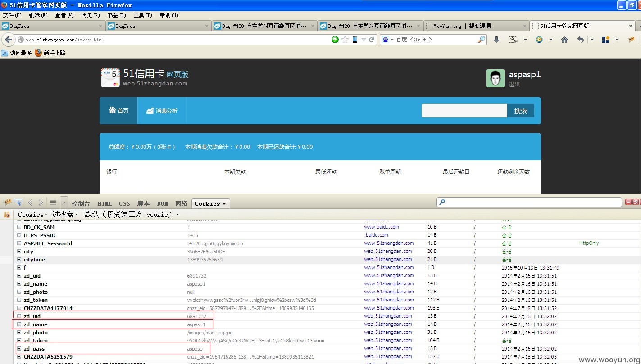Open the Cookies menu in Firebug toolbar
Image resolution: width=641 pixels, height=364 pixels.
pyautogui.click(x=32, y=215)
